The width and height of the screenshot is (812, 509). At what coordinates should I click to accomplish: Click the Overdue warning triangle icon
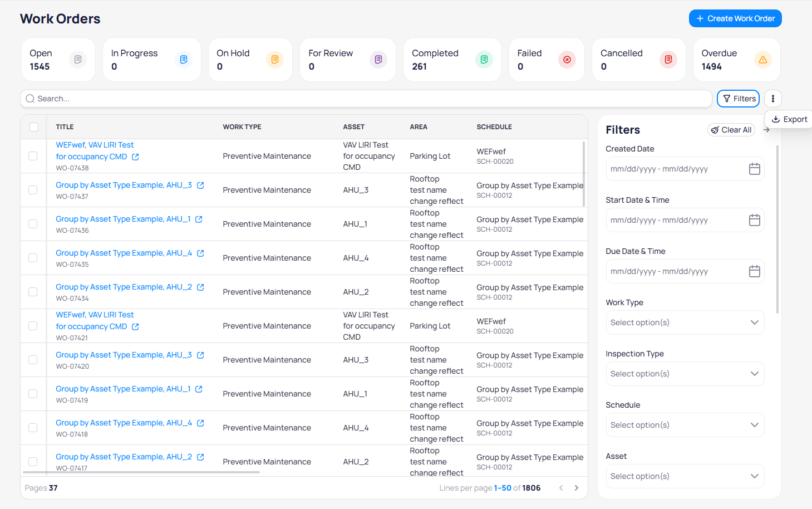(762, 60)
